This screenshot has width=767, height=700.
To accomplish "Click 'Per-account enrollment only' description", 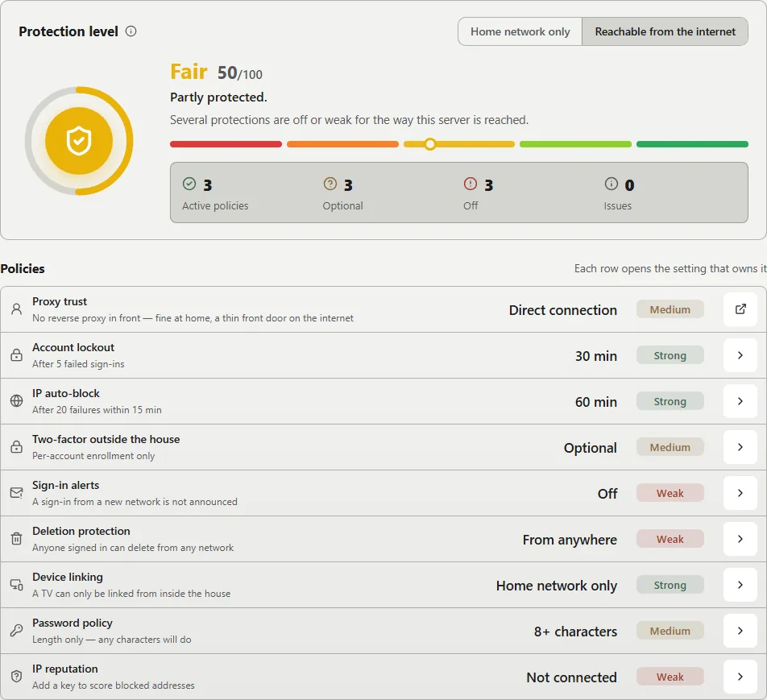I will click(93, 456).
